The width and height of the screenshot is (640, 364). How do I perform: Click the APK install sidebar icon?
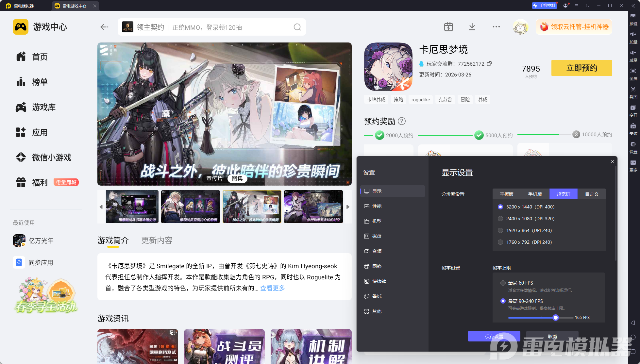pyautogui.click(x=633, y=128)
